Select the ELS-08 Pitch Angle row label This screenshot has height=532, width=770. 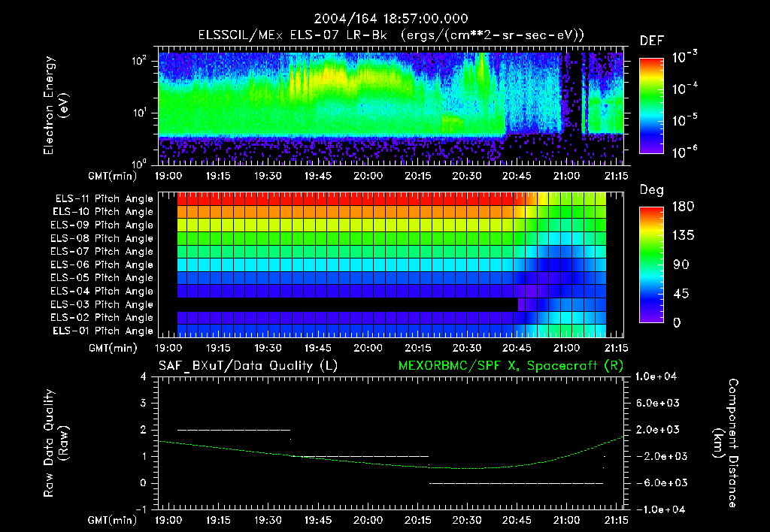[x=102, y=238]
